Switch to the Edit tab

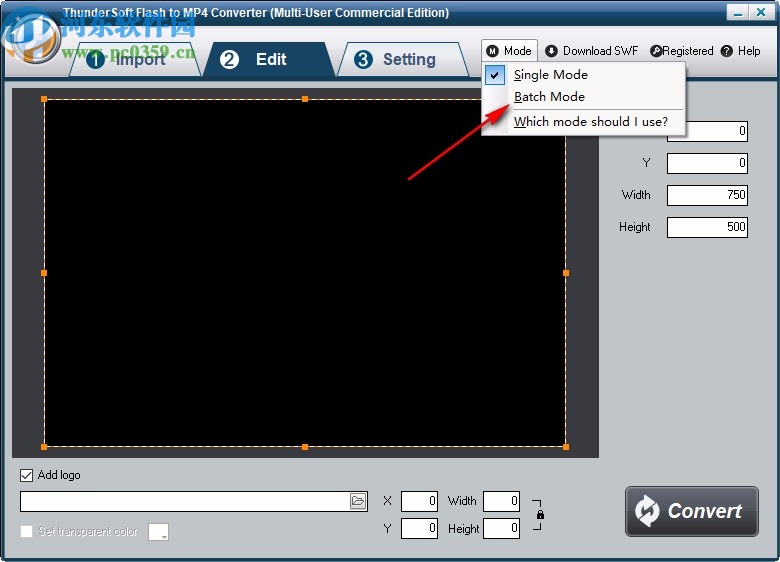pyautogui.click(x=269, y=60)
